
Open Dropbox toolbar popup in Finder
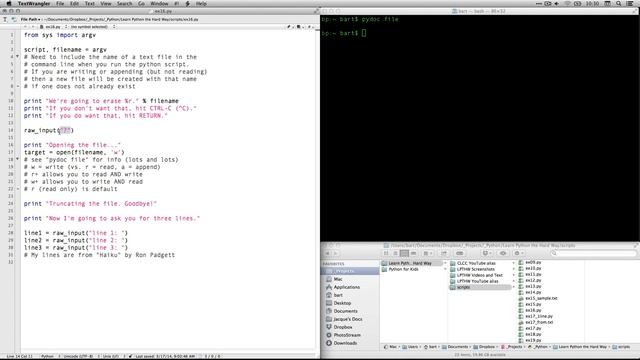[x=487, y=253]
